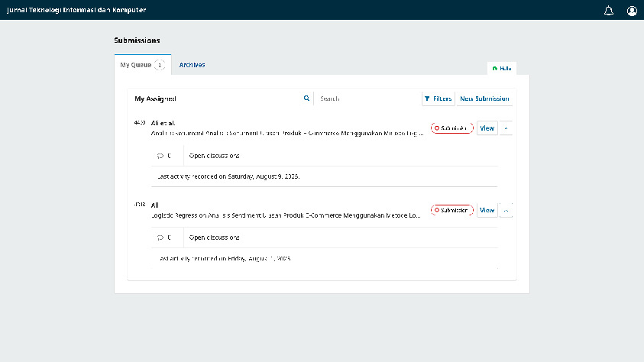Click the search magnifier icon
This screenshot has width=644, height=362.
[307, 99]
